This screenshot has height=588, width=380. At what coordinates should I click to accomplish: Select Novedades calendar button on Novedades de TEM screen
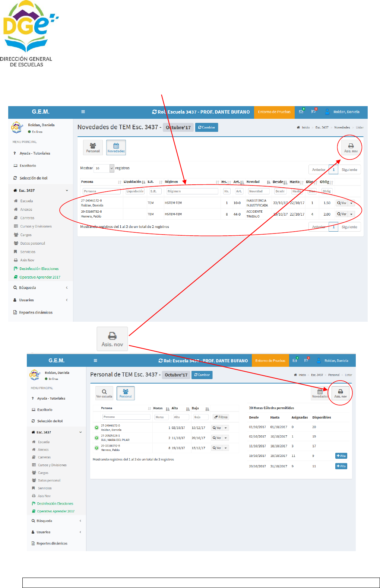click(116, 147)
